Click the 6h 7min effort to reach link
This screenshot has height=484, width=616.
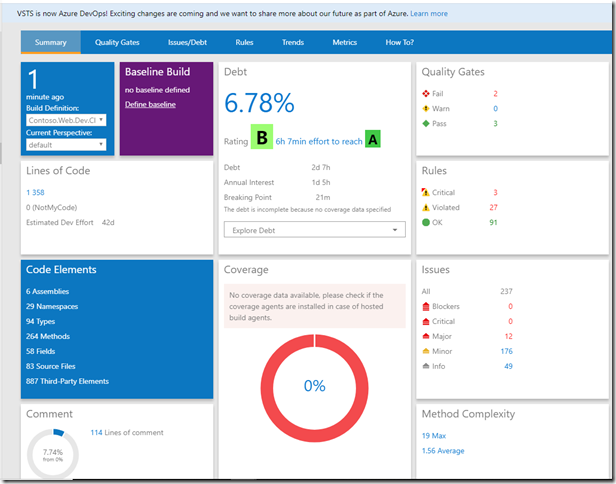coord(319,141)
